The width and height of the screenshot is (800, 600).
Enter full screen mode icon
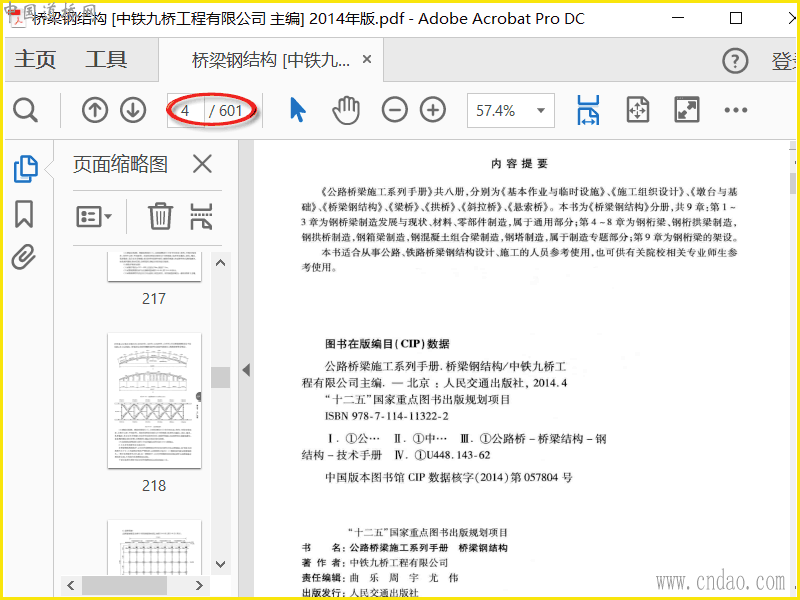pos(687,110)
